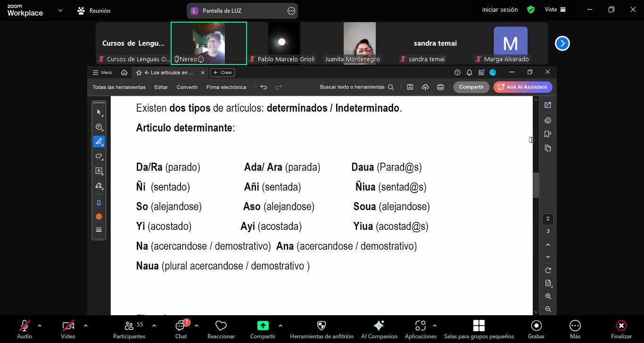This screenshot has width=644, height=343.
Task: Select the highlighter pen tool in Acrobat
Action: tap(99, 141)
